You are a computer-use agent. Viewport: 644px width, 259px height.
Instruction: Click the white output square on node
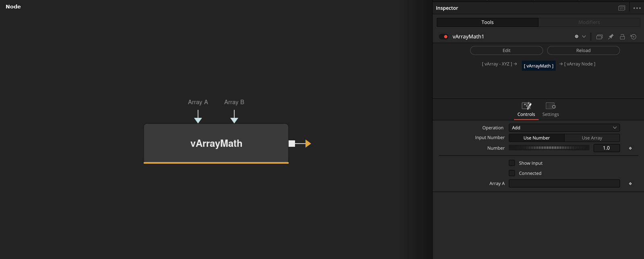click(292, 144)
